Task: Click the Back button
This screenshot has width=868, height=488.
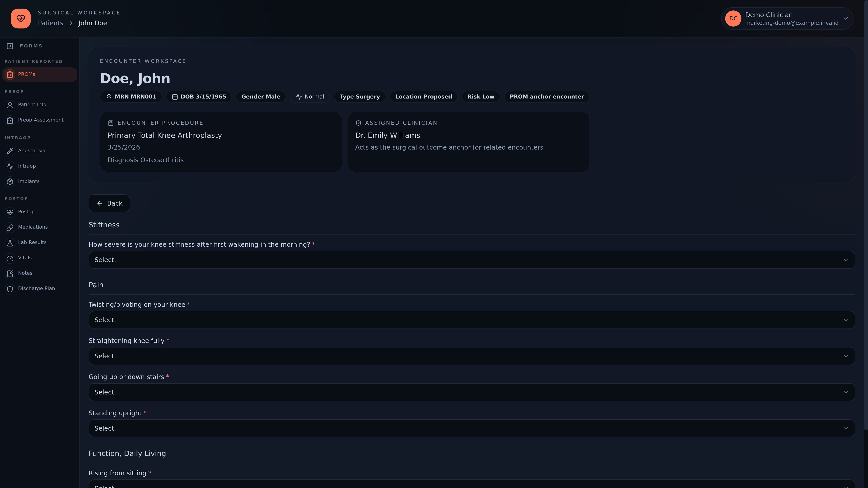Action: [109, 203]
